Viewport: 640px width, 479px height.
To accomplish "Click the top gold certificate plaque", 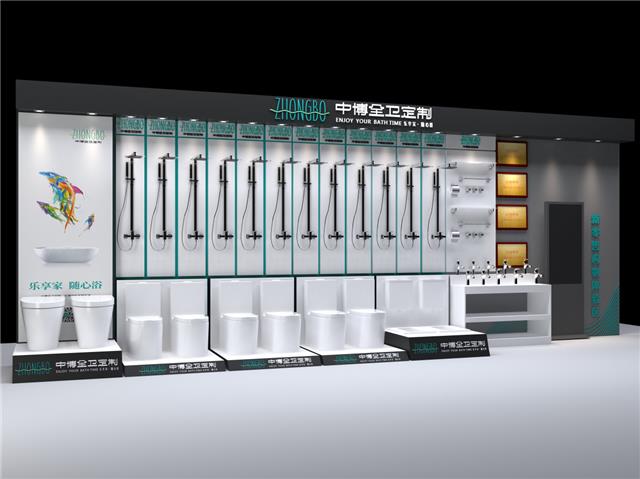I will tap(511, 153).
